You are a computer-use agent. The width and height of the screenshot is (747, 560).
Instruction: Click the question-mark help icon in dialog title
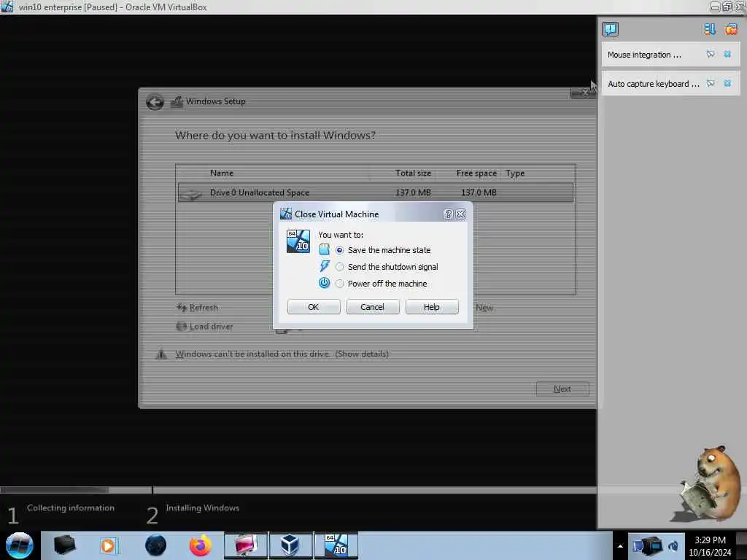coord(448,214)
